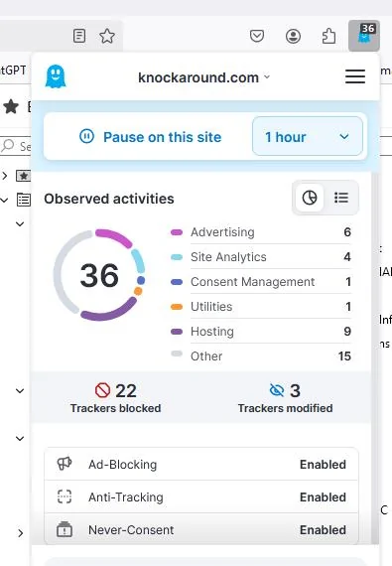Toggle Anti-Tracking Enabled status

pos(323,497)
